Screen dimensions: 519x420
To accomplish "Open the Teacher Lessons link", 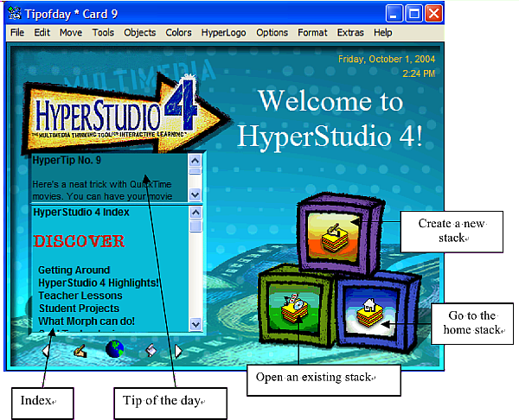I will (80, 296).
